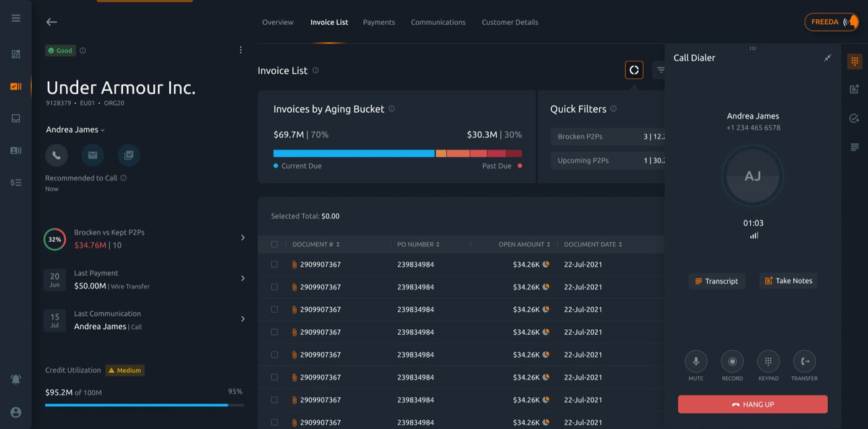Expand Last Payment details

242,278
